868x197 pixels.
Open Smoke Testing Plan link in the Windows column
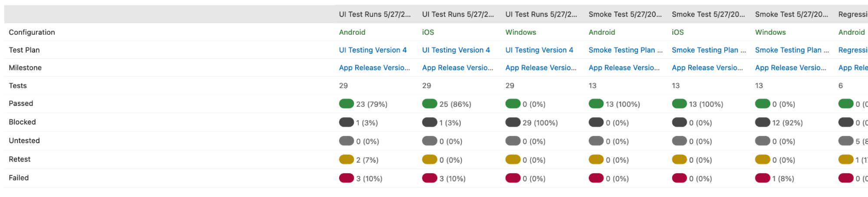[791, 50]
